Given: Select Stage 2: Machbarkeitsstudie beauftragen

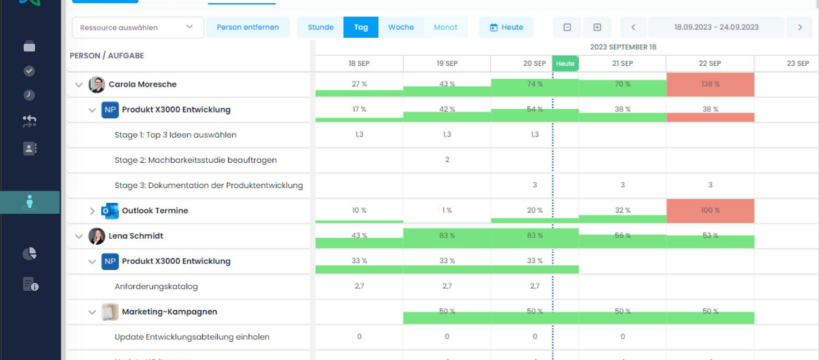Looking at the screenshot, I should [196, 160].
